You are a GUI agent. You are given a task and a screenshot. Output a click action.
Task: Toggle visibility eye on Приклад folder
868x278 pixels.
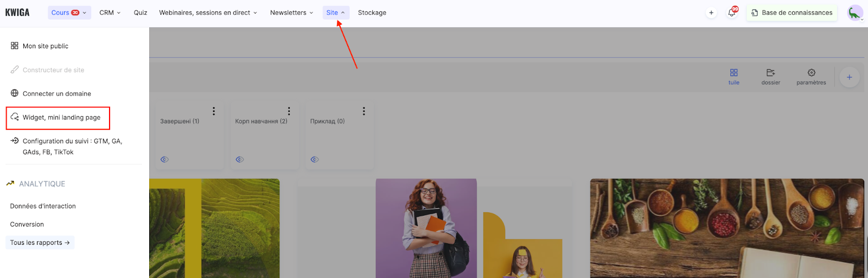pyautogui.click(x=315, y=160)
